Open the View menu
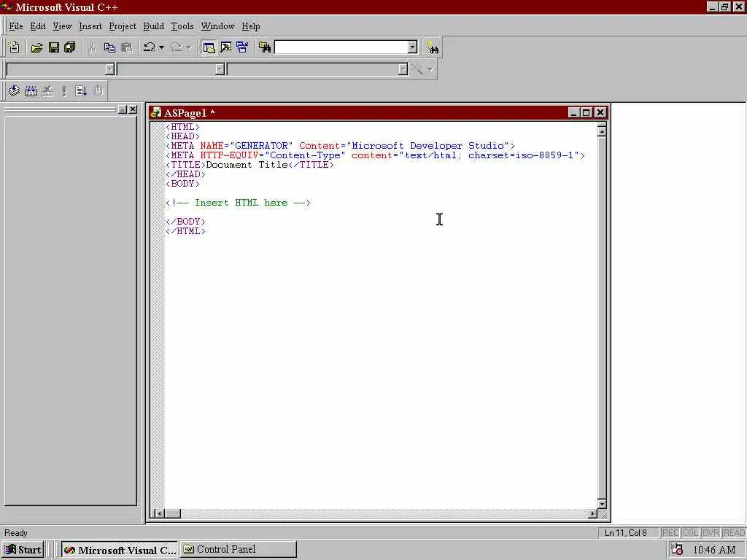 click(62, 26)
